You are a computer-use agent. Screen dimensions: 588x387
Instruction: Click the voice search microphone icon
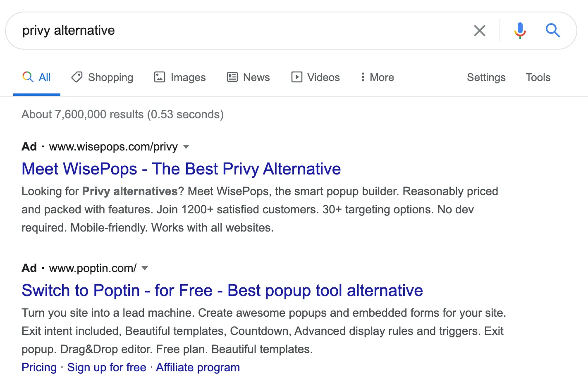pyautogui.click(x=520, y=30)
